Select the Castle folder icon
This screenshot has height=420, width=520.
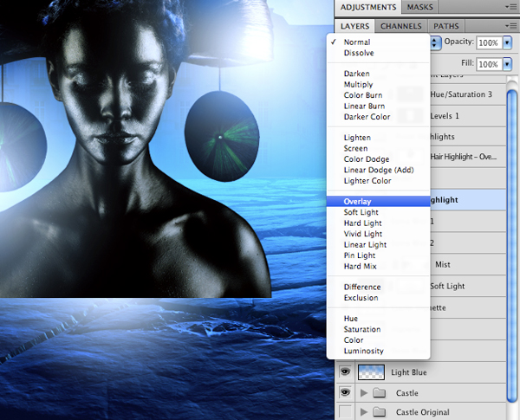tap(379, 393)
